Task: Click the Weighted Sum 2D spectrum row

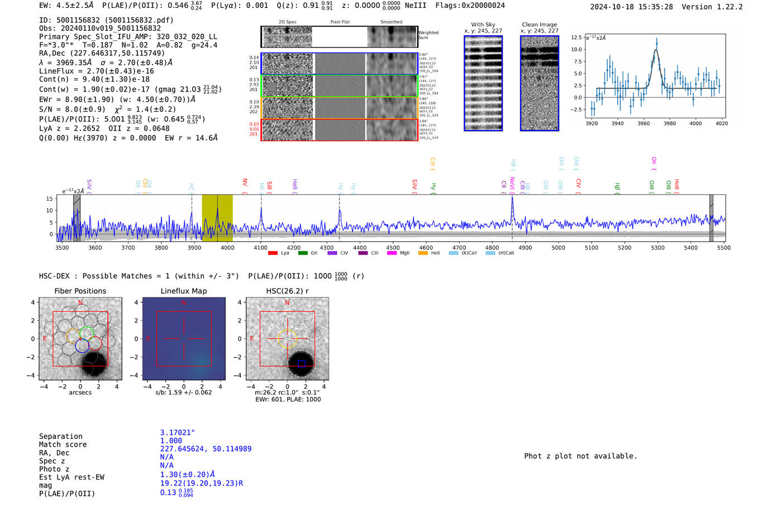Action: pos(339,37)
